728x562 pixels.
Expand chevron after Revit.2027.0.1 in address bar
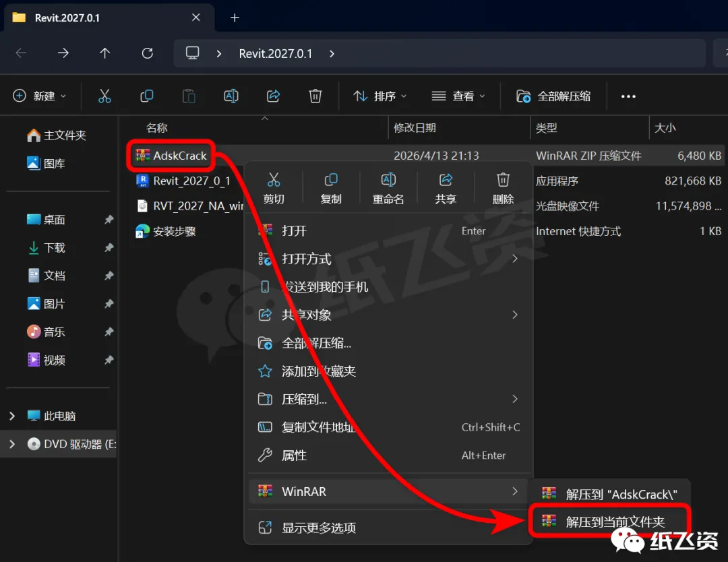(332, 54)
